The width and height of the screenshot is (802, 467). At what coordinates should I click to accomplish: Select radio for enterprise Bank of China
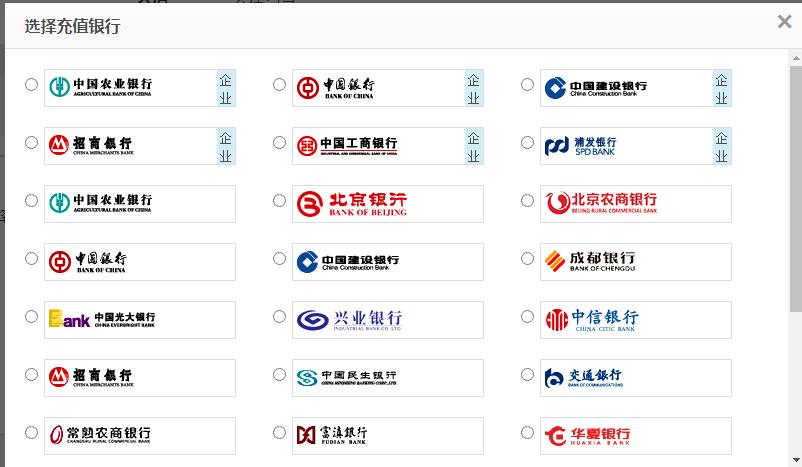pos(279,84)
